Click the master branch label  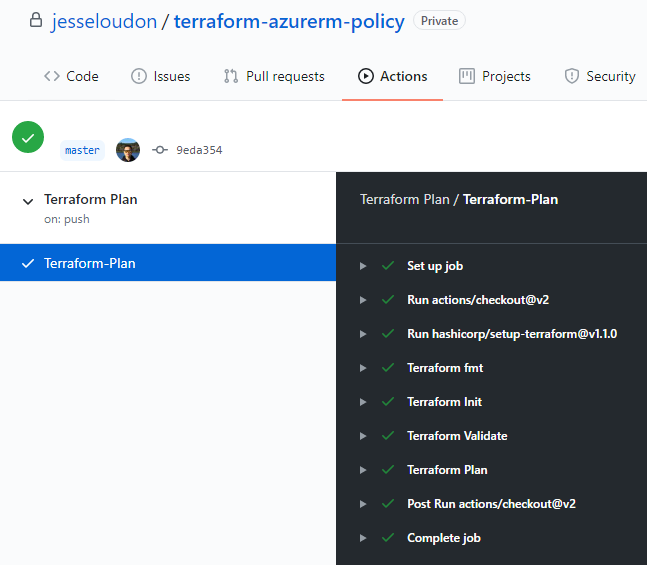click(x=82, y=150)
